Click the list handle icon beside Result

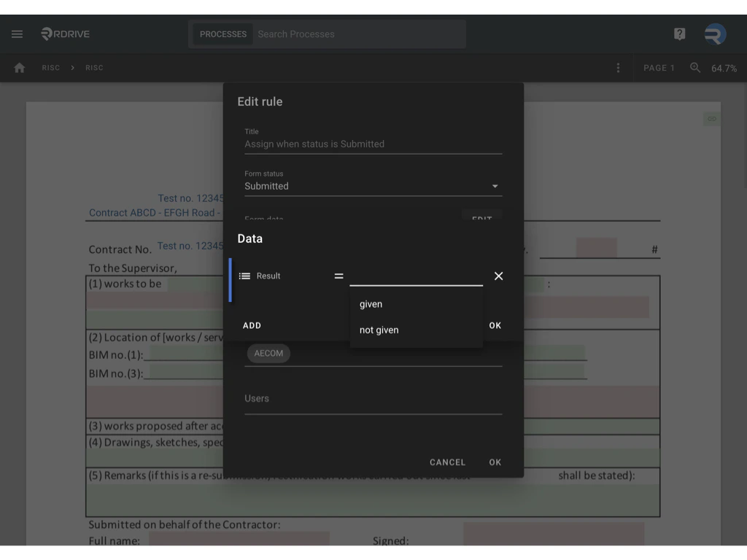(x=244, y=276)
